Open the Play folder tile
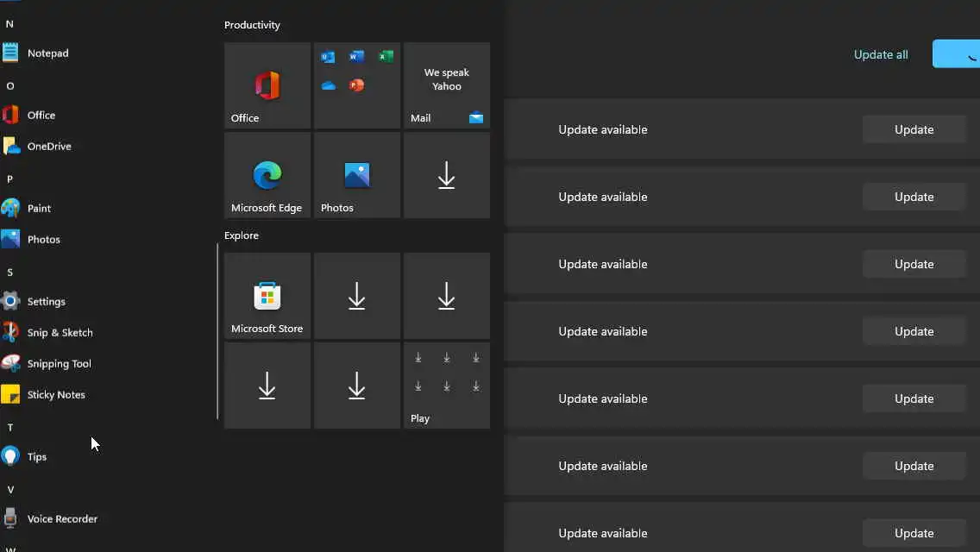Screen dimensions: 980x552 (447, 385)
